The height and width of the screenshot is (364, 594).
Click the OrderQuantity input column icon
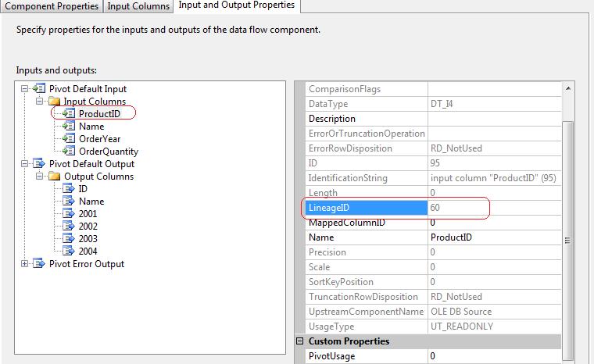pyautogui.click(x=68, y=152)
